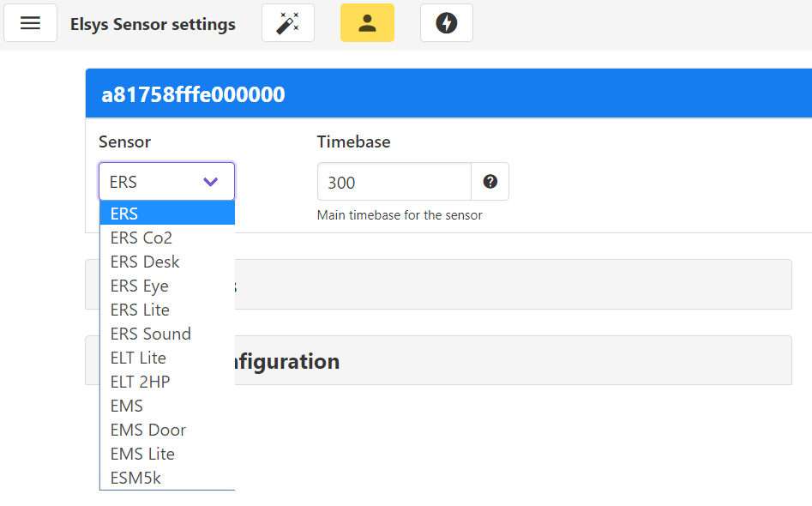The width and height of the screenshot is (812, 506).
Task: Pick EMS Lite sensor option
Action: coord(167,454)
